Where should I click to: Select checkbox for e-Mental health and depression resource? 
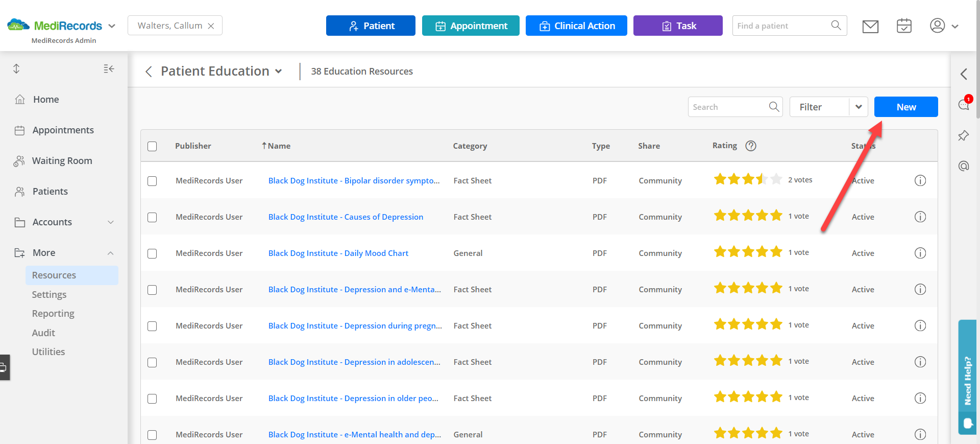(152, 435)
